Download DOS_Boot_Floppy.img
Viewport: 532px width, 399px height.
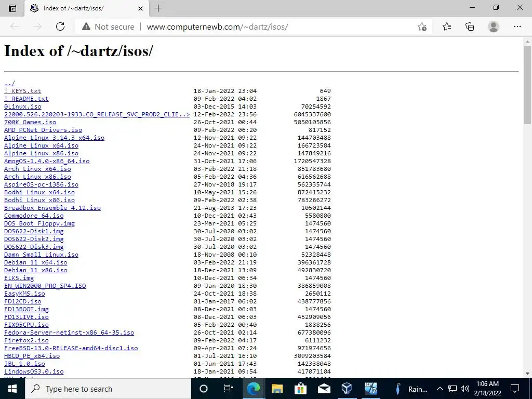[x=39, y=223]
